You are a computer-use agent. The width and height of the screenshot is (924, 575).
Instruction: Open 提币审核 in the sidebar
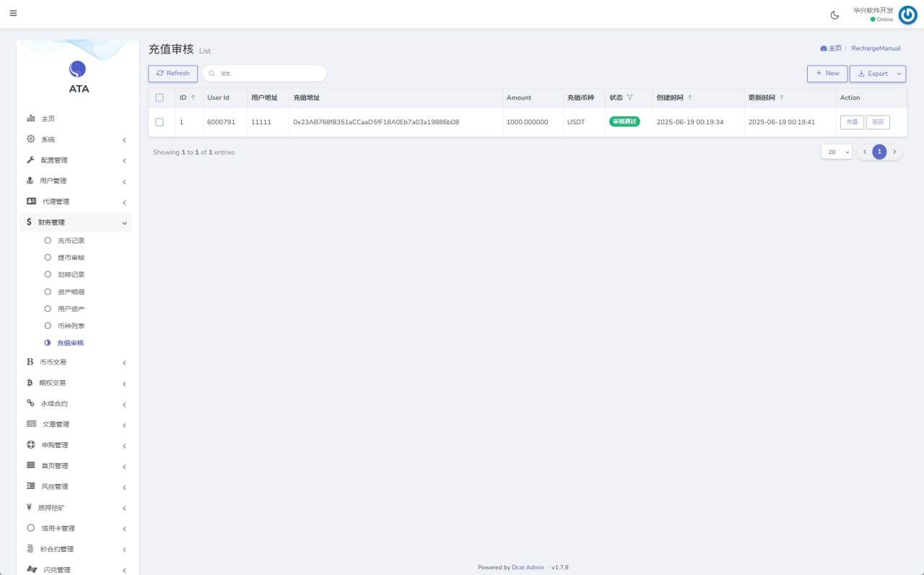click(x=71, y=258)
